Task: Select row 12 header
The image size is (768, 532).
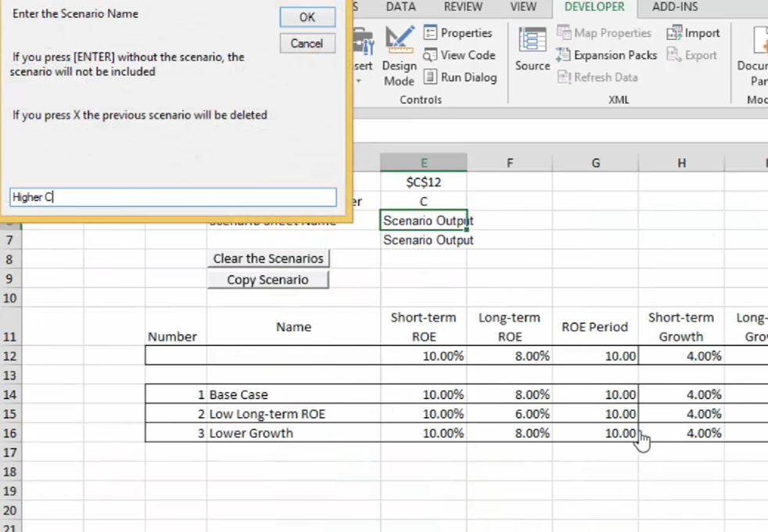Action: (x=10, y=356)
